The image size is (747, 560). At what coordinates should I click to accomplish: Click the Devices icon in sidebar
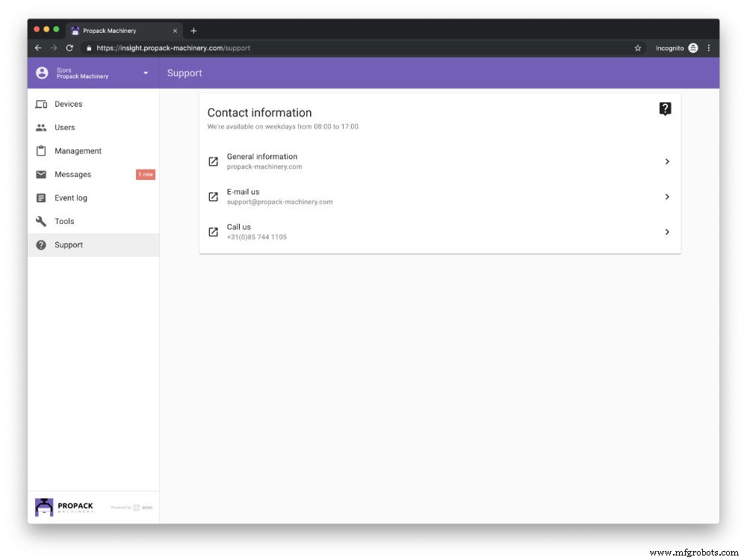pyautogui.click(x=41, y=105)
